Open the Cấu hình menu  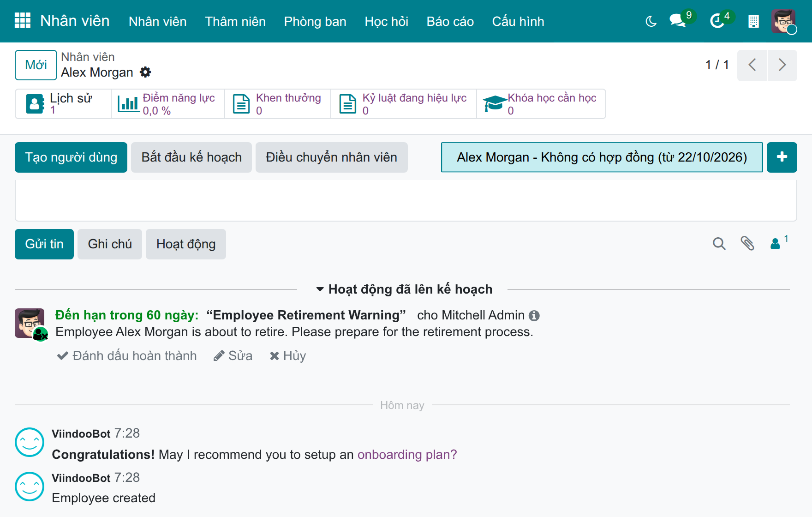tap(518, 21)
